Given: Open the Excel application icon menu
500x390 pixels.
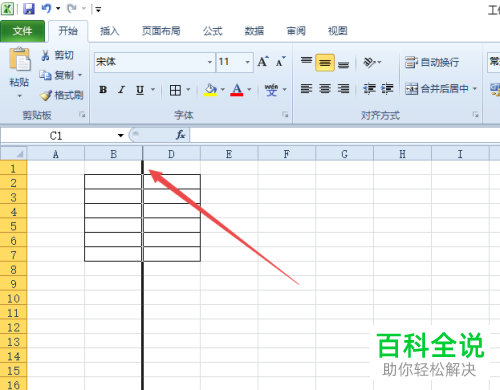Looking at the screenshot, I should [7, 9].
